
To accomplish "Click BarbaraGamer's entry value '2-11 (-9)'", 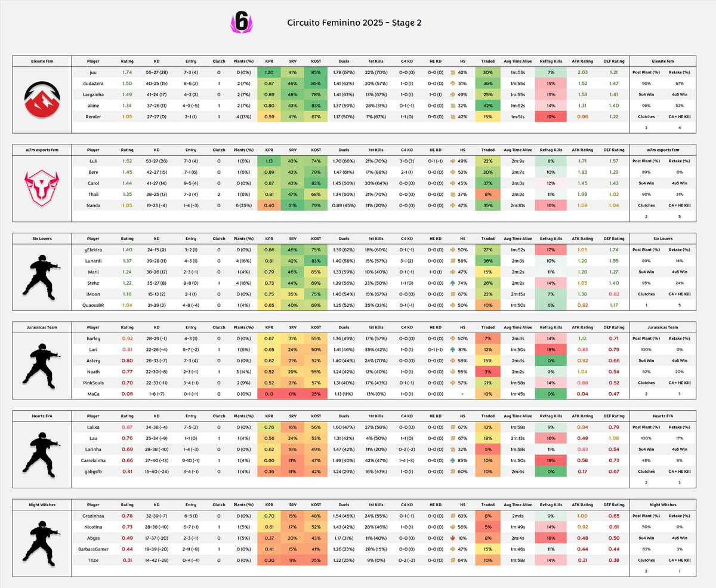I will coord(191,549).
